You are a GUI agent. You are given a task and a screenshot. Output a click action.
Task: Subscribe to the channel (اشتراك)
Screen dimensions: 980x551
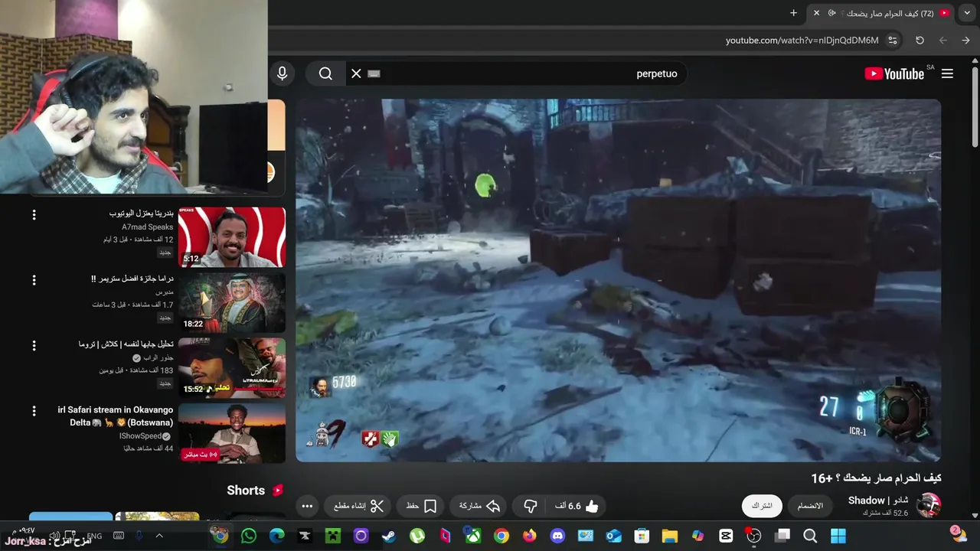[762, 506]
